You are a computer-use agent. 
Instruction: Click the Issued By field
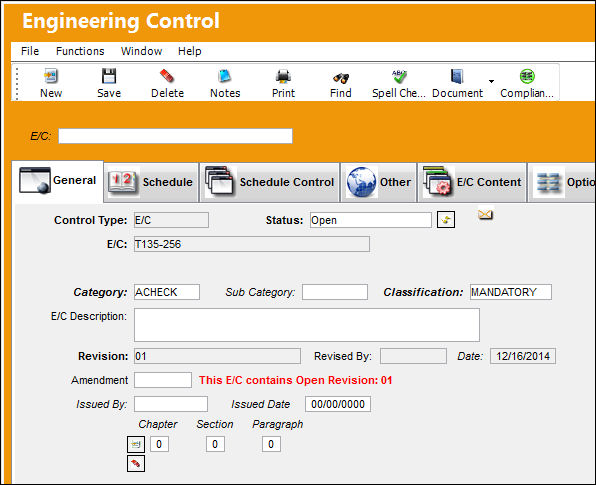pos(171,404)
